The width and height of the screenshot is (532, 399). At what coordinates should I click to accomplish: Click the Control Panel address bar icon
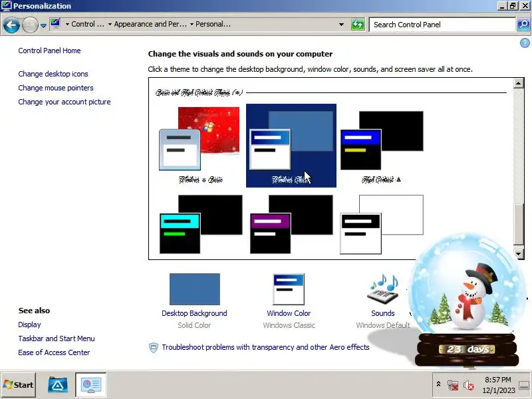click(x=55, y=24)
